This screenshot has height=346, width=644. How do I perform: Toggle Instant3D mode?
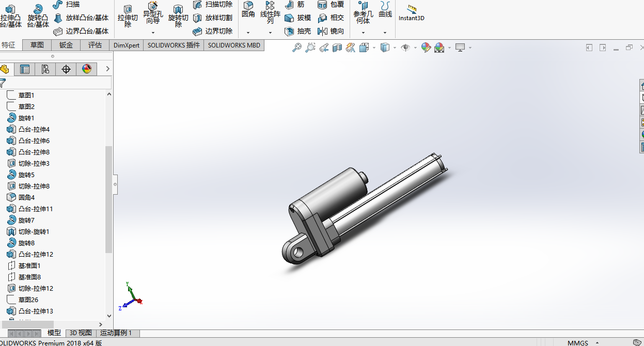(x=412, y=12)
